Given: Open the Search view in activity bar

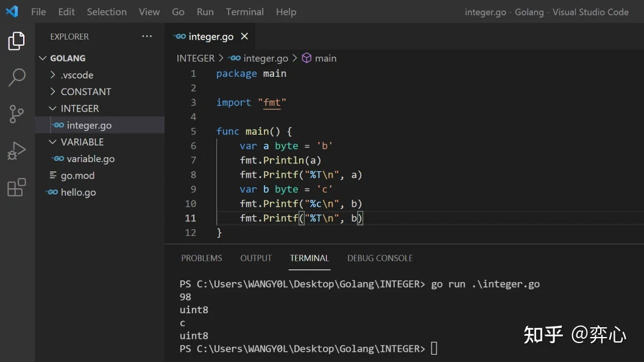Looking at the screenshot, I should point(16,77).
